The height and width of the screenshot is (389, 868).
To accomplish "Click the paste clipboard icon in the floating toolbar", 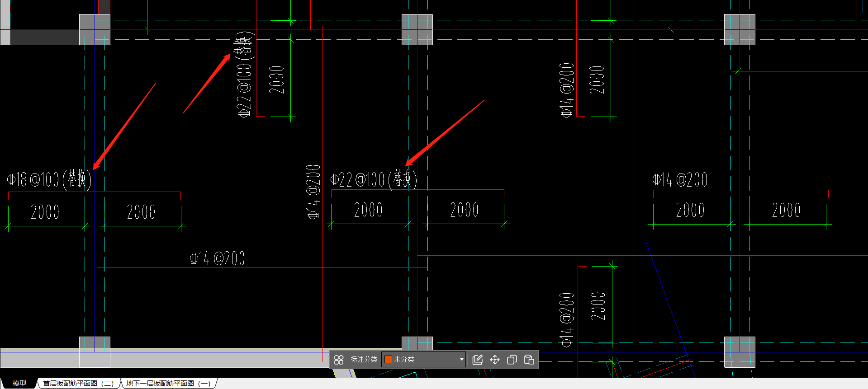I will pyautogui.click(x=529, y=360).
